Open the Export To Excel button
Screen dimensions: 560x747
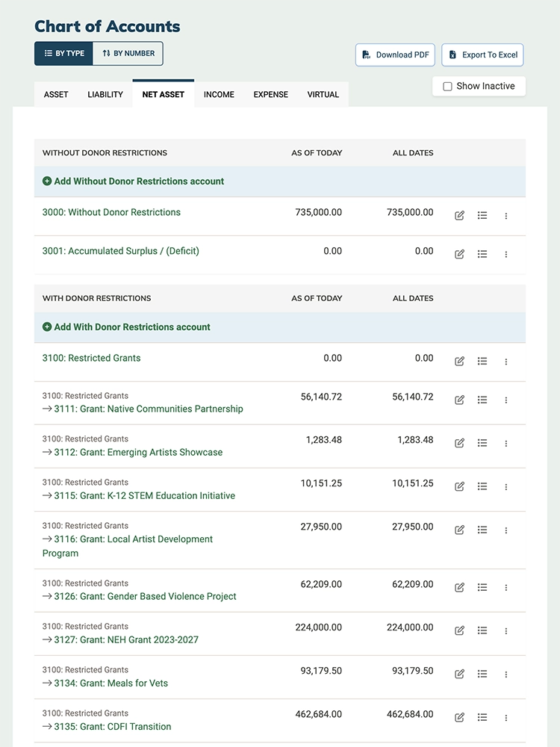coord(482,55)
